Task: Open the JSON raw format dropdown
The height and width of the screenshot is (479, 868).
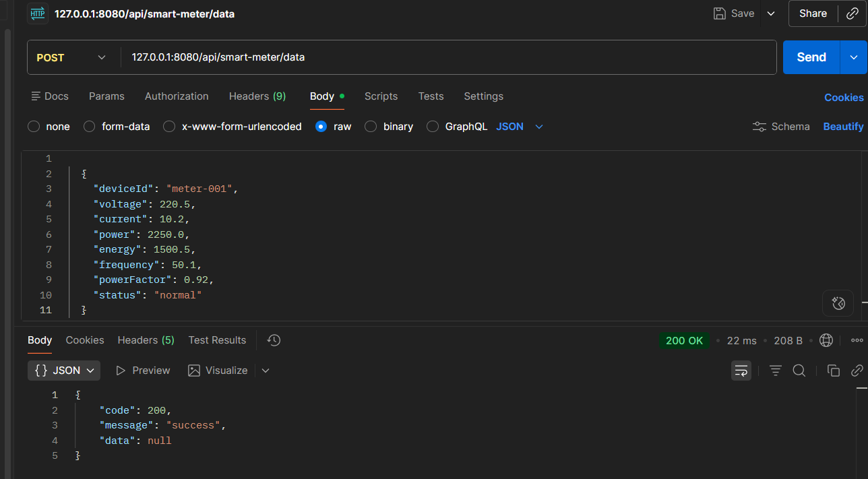Action: coord(520,127)
